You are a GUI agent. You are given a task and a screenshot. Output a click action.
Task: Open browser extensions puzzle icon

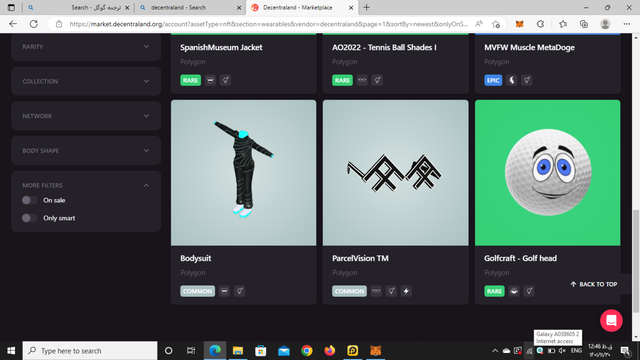tap(540, 24)
